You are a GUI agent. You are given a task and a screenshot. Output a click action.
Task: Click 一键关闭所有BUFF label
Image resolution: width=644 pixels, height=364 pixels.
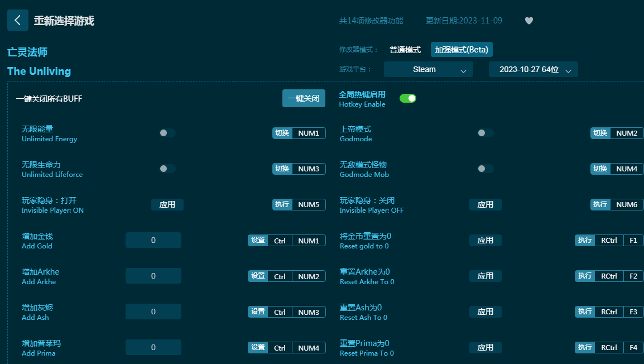coord(49,99)
